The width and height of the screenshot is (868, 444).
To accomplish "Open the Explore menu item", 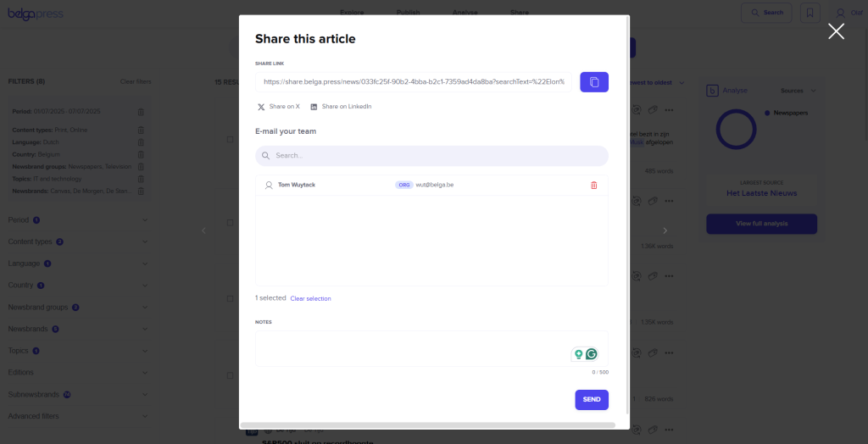I will 352,13.
